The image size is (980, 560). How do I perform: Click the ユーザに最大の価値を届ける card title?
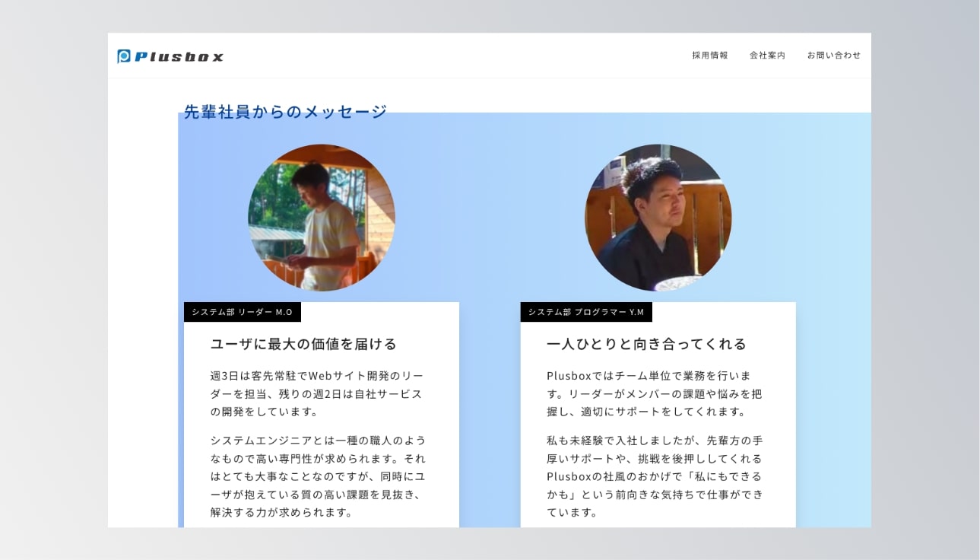(303, 344)
